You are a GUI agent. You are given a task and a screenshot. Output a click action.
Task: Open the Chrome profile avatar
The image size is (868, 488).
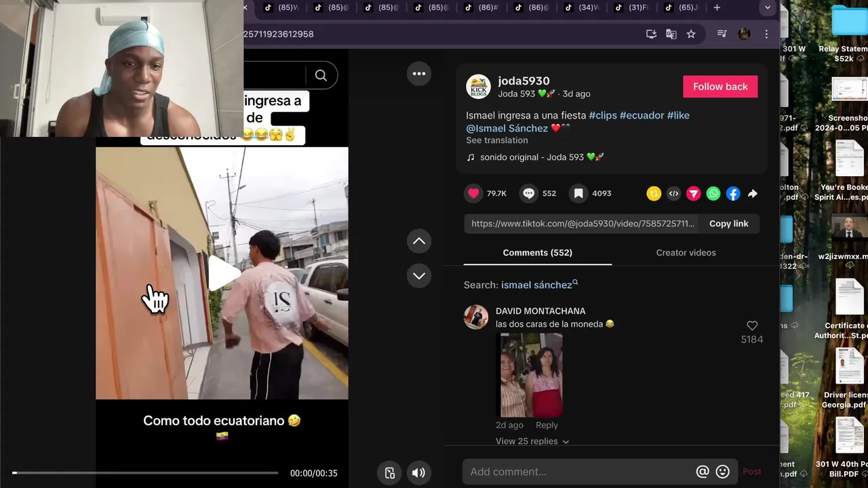[745, 34]
